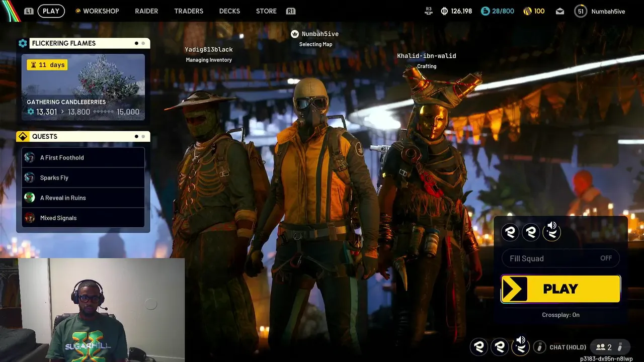The width and height of the screenshot is (644, 362).
Task: Open the A Reveal in Ruins quest
Action: tap(83, 198)
